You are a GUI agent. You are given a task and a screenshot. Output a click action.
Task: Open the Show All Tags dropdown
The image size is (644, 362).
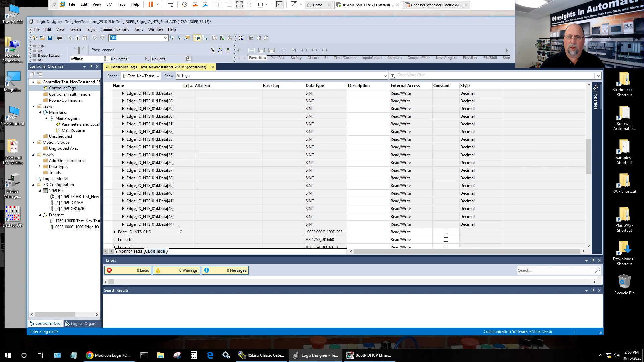tap(385, 76)
